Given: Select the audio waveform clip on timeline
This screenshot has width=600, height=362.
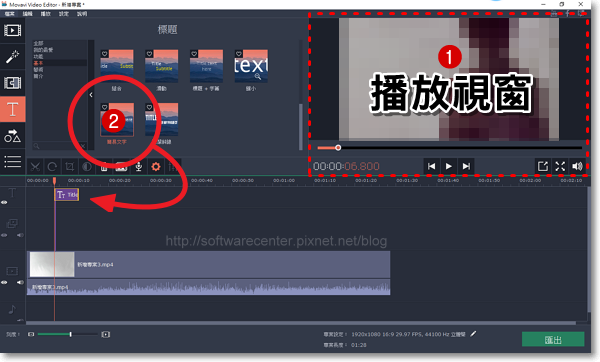Looking at the screenshot, I should (x=209, y=287).
